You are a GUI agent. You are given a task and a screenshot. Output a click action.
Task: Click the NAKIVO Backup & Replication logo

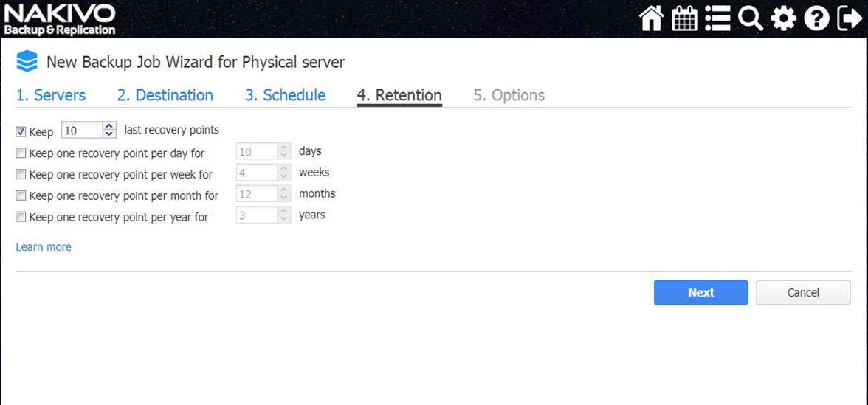[60, 19]
